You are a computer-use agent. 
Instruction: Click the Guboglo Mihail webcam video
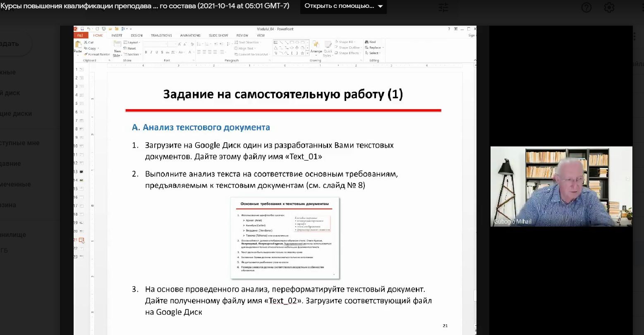click(561, 186)
